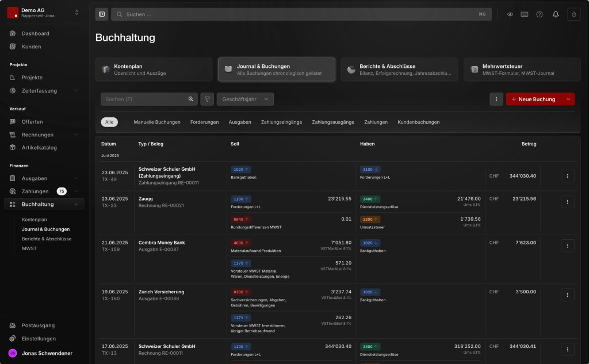Open Einstellungen settings
The width and height of the screenshot is (589, 364).
(x=39, y=339)
